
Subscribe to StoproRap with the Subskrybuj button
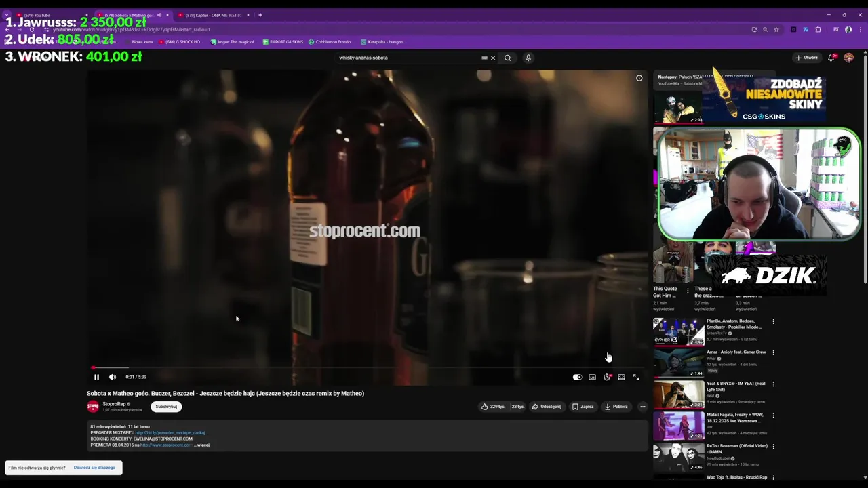tap(166, 407)
